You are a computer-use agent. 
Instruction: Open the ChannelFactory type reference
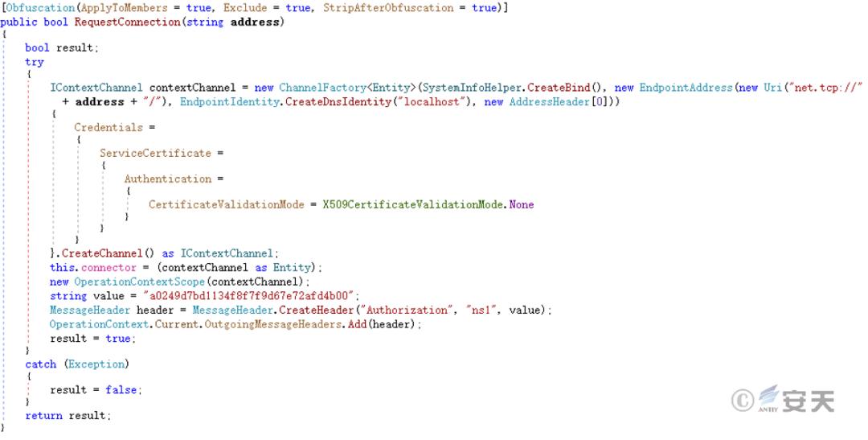click(x=323, y=88)
